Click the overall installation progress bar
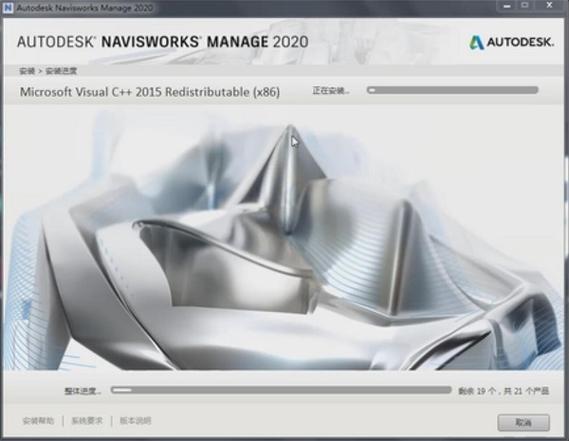569x441 pixels. coord(281,390)
